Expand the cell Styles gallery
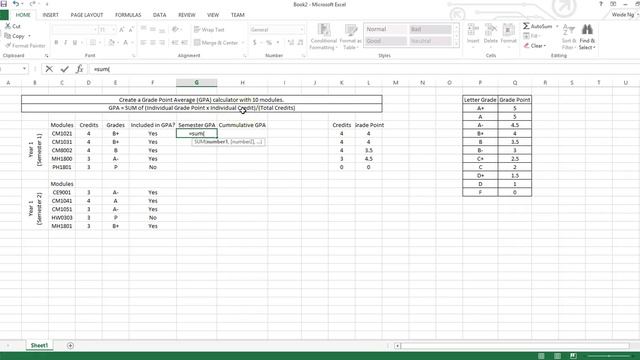Viewport: 640px width, 360px height. pyautogui.click(x=457, y=43)
